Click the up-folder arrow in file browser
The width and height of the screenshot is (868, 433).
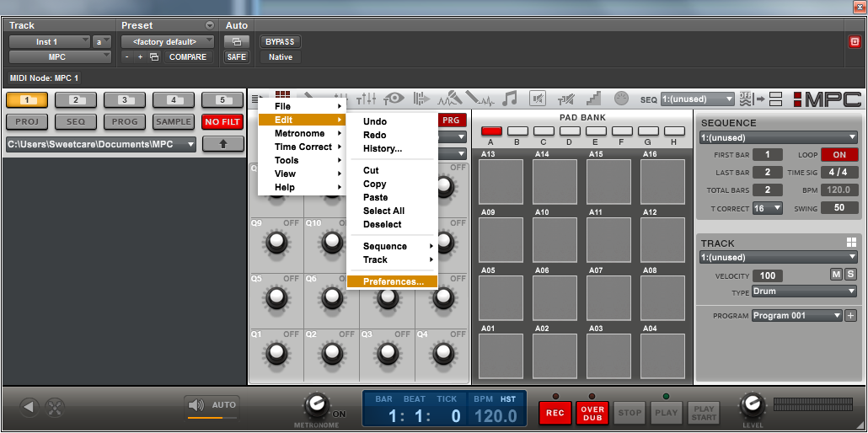click(x=223, y=144)
